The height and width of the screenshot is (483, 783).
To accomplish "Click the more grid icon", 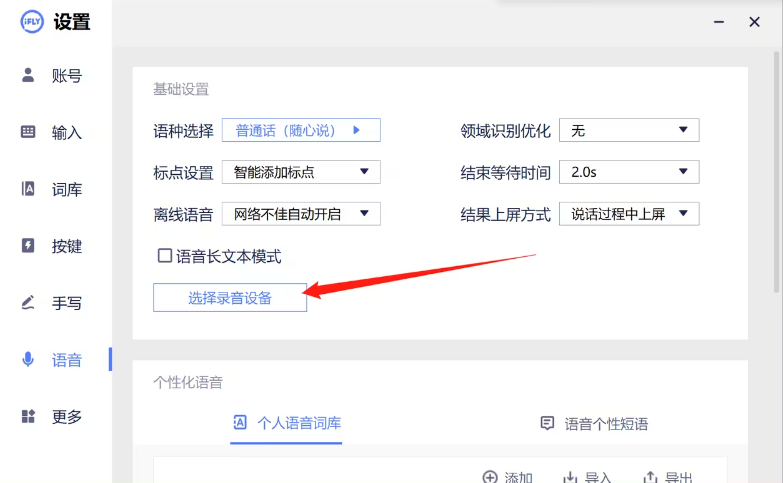I will point(28,416).
